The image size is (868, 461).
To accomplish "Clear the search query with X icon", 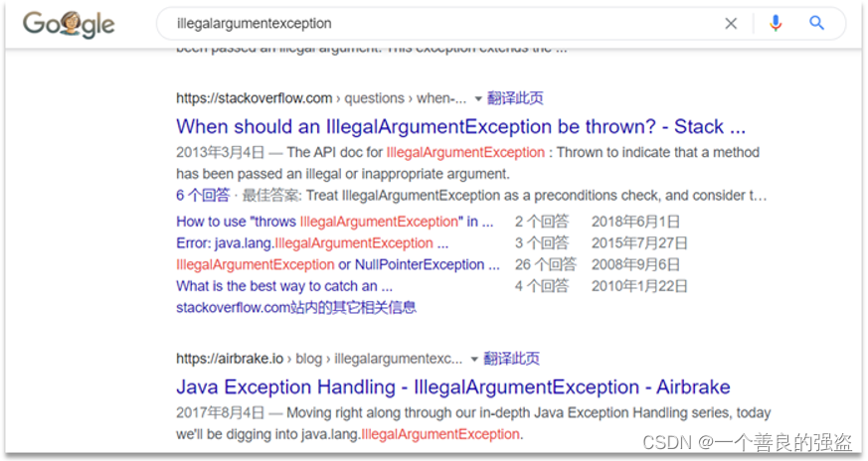I will (x=731, y=23).
